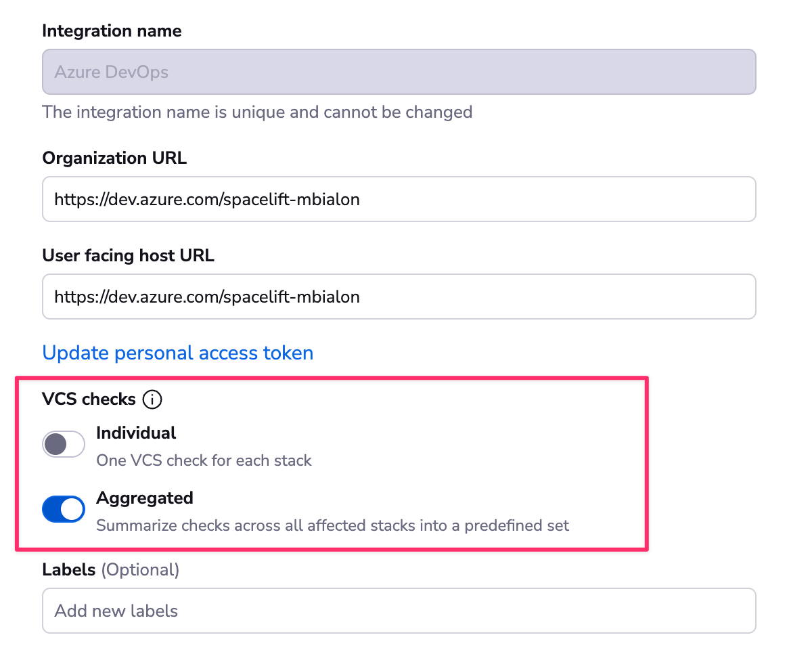Click the Organization URL label
This screenshot has width=812, height=654.
114,158
